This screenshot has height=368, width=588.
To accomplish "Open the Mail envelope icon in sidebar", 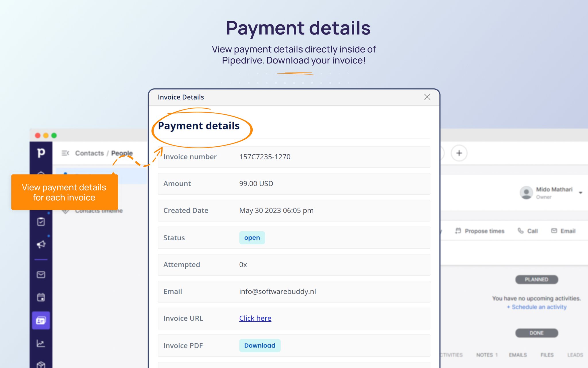I will point(41,275).
